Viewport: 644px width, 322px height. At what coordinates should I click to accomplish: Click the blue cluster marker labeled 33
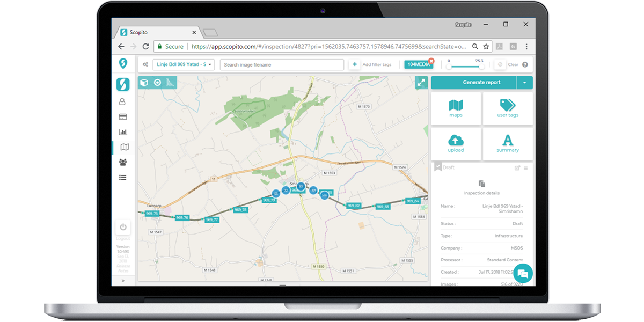coord(301,186)
